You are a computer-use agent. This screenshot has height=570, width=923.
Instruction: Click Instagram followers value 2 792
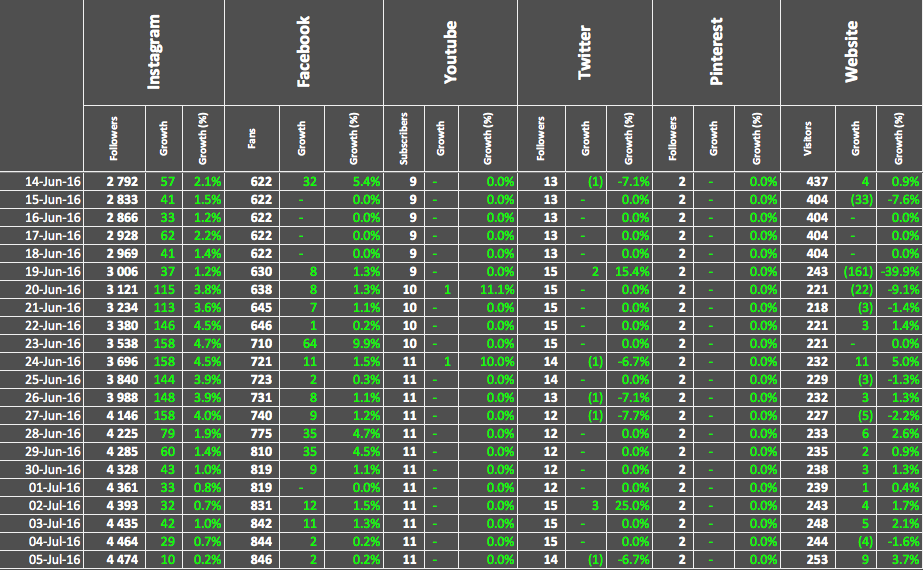coord(114,181)
